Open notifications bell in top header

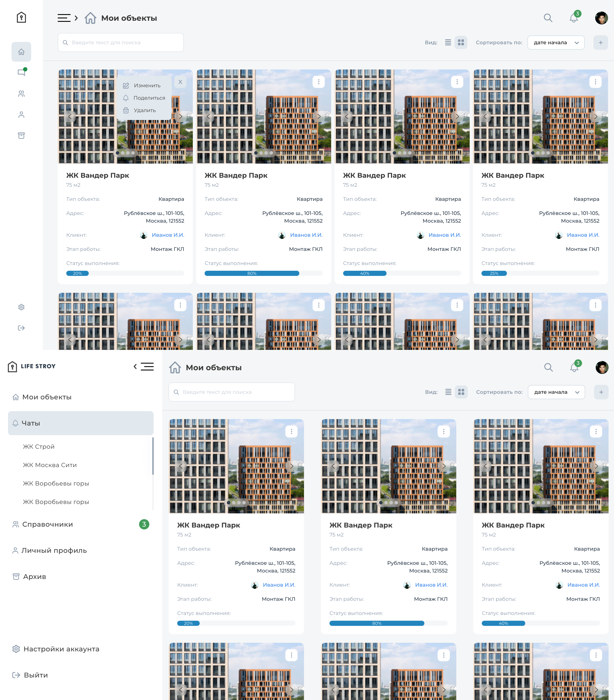click(x=574, y=18)
